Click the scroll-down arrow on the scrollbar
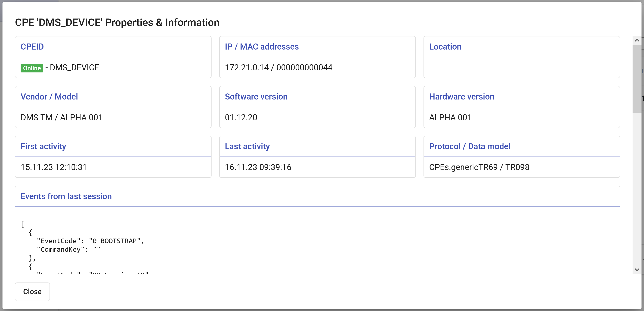Image resolution: width=644 pixels, height=311 pixels. (637, 269)
